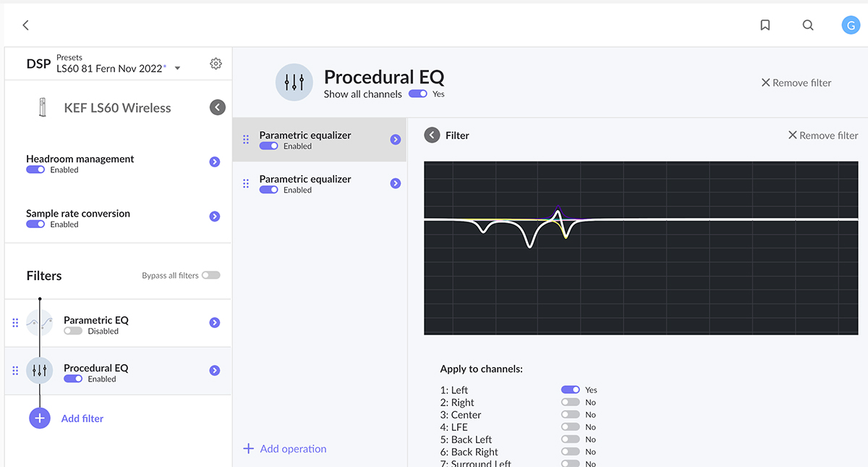
Task: Click Remove filter beside the Filter heading
Action: click(x=823, y=135)
